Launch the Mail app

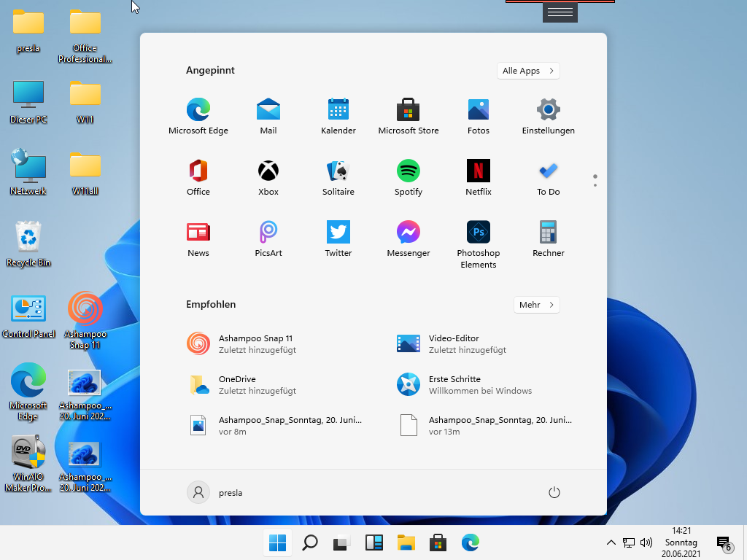tap(268, 117)
